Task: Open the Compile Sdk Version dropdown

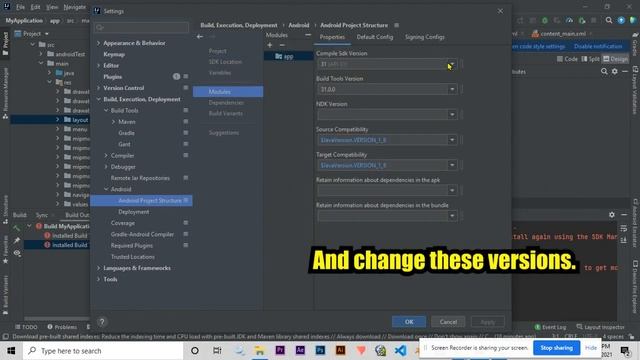Action: [451, 64]
